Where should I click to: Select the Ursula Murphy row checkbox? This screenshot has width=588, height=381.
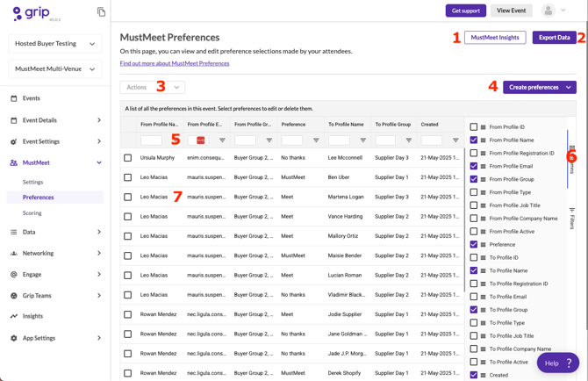tap(128, 158)
